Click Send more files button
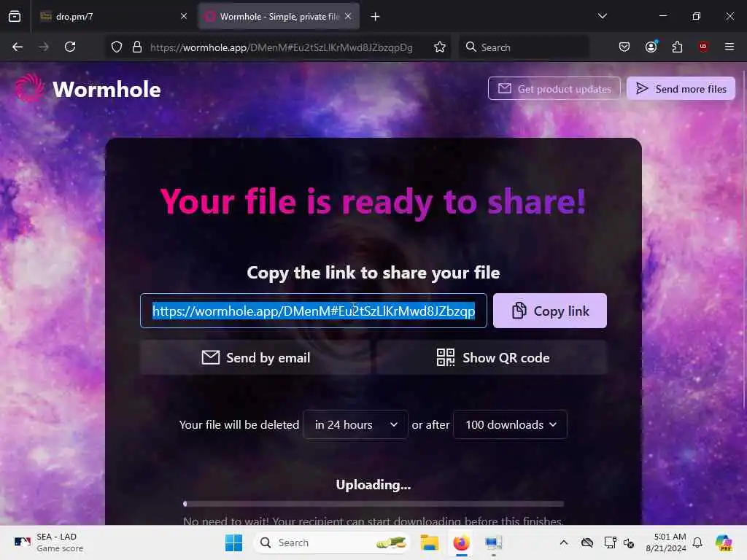 (x=681, y=88)
